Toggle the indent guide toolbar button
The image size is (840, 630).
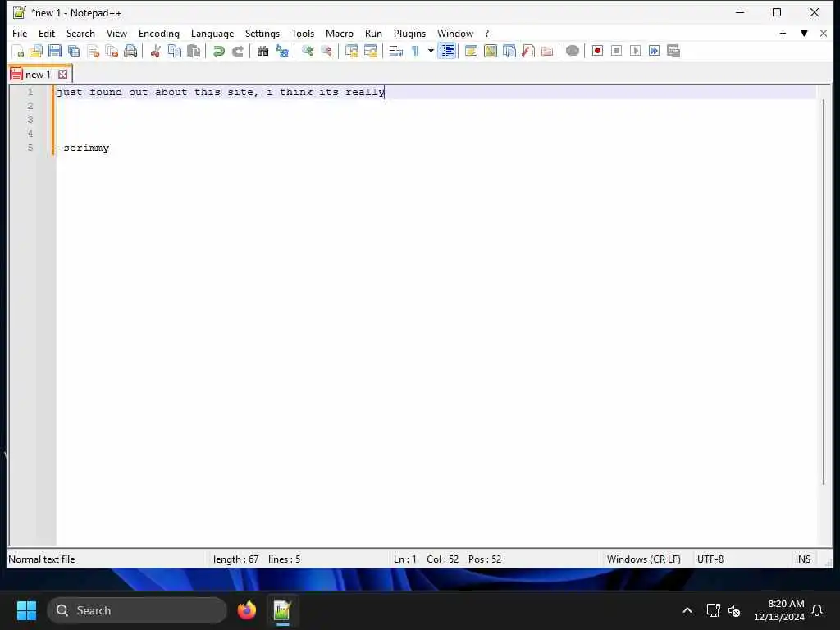pyautogui.click(x=447, y=52)
